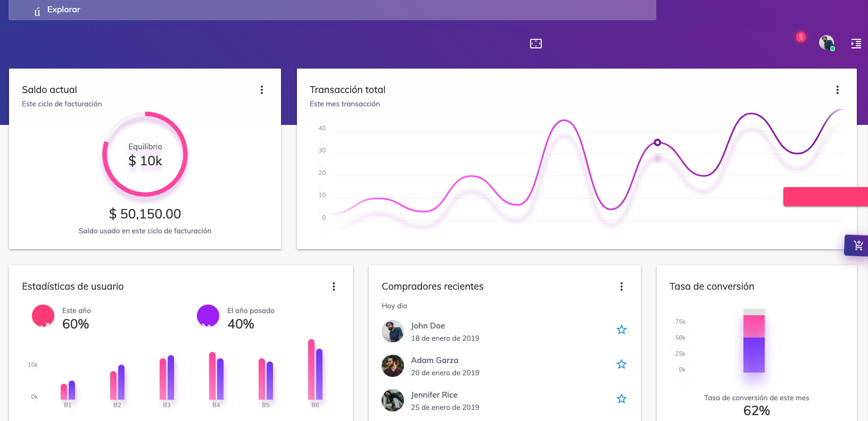Click the ú icon beside Explorar
868x421 pixels.
pos(37,11)
